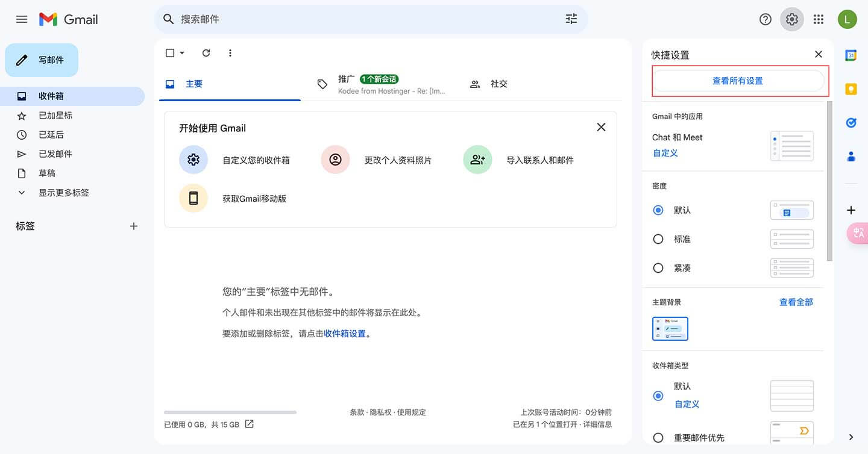Open the main menu hamburger icon
The width and height of the screenshot is (868, 454).
point(22,19)
